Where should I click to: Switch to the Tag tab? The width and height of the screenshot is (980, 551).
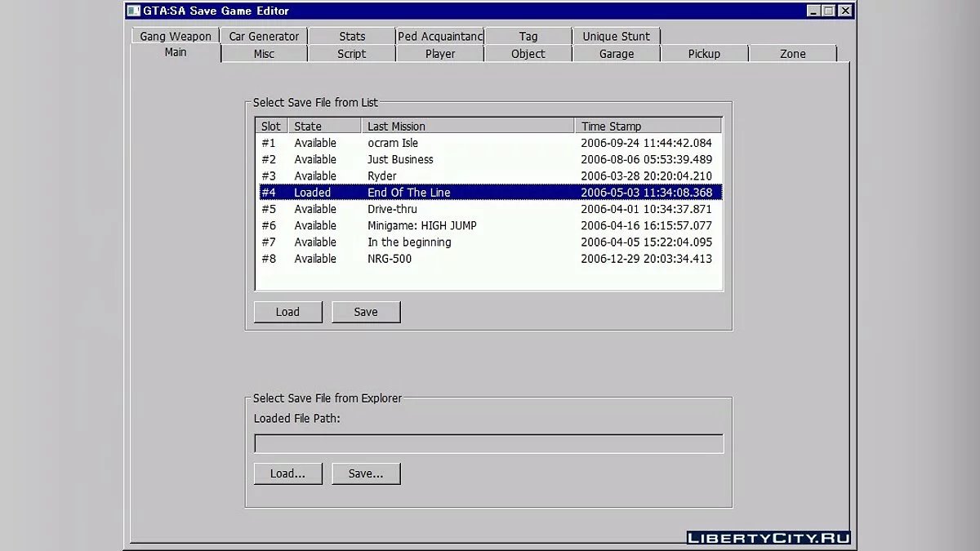click(x=528, y=36)
